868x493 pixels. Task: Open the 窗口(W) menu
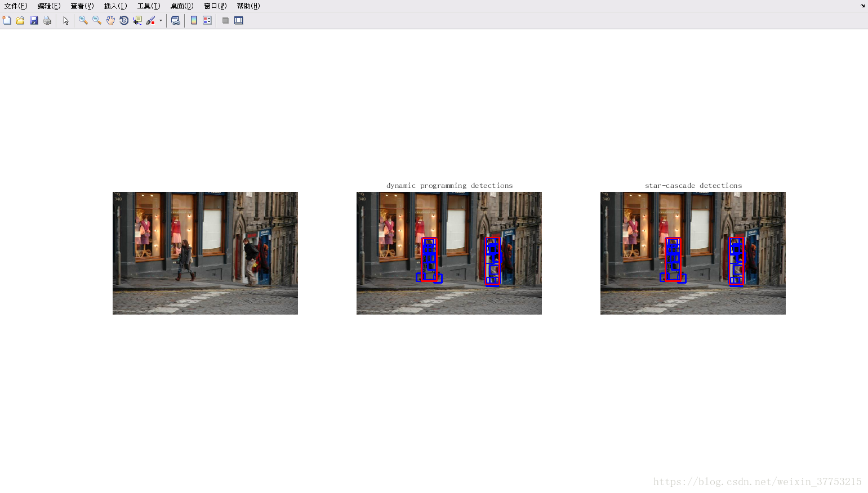point(215,6)
